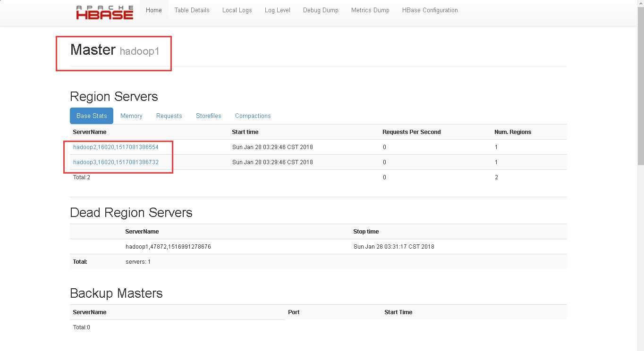The width and height of the screenshot is (644, 351).
Task: Click the Backup Masters ServerName header
Action: click(90, 312)
